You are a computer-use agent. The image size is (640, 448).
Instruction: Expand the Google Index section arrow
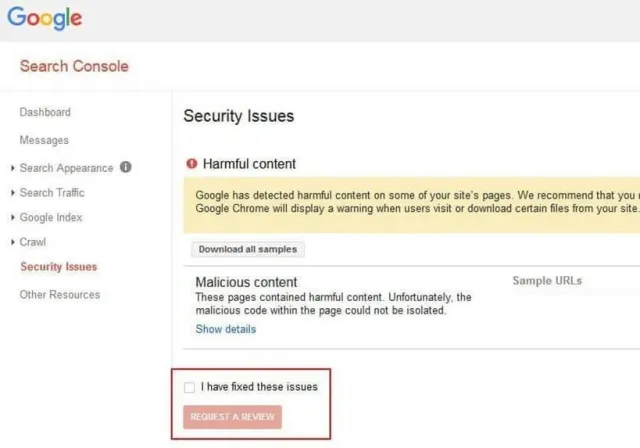pyautogui.click(x=12, y=218)
